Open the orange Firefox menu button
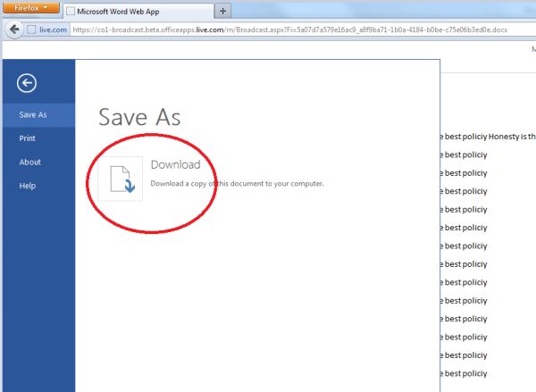Viewport: 536px width, 392px height. point(31,7)
